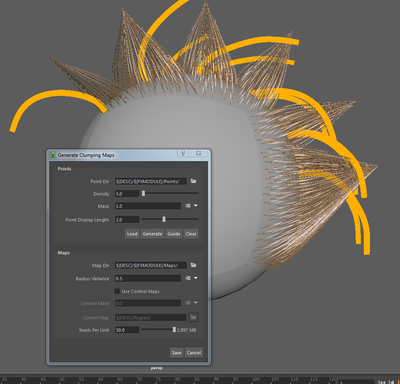Click the Control Mask expression icon
The height and width of the screenshot is (384, 400).
pos(188,303)
